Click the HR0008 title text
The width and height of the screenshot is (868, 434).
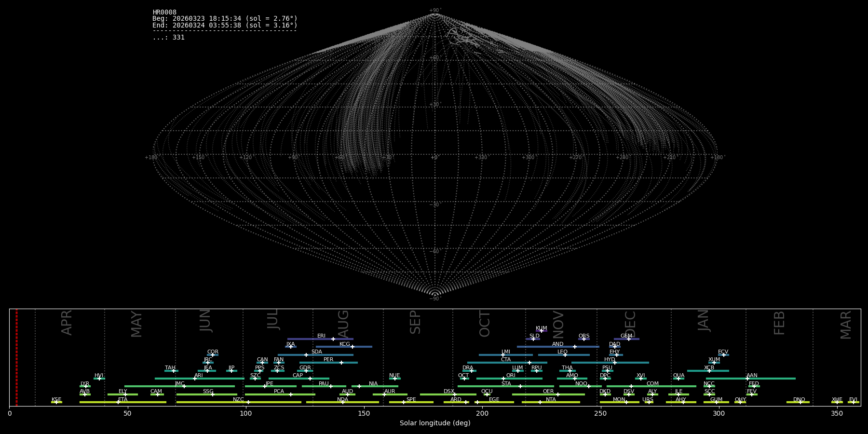[164, 13]
